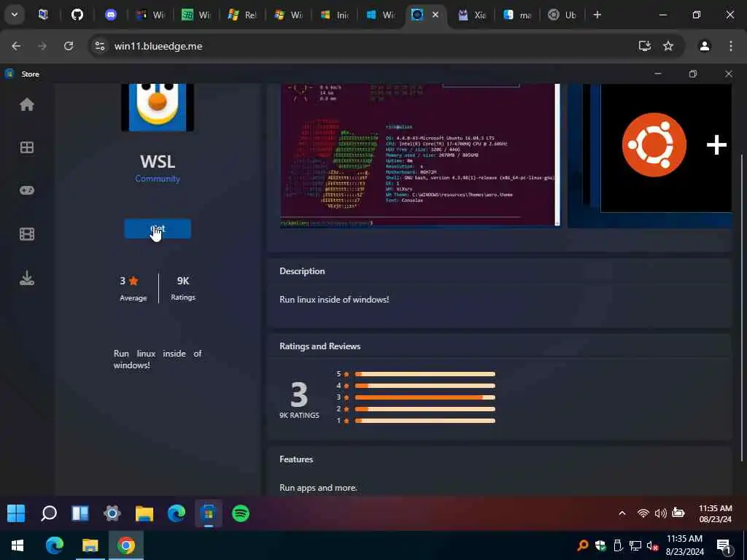This screenshot has width=747, height=560.
Task: Click the 3 star rating bar
Action: [425, 397]
